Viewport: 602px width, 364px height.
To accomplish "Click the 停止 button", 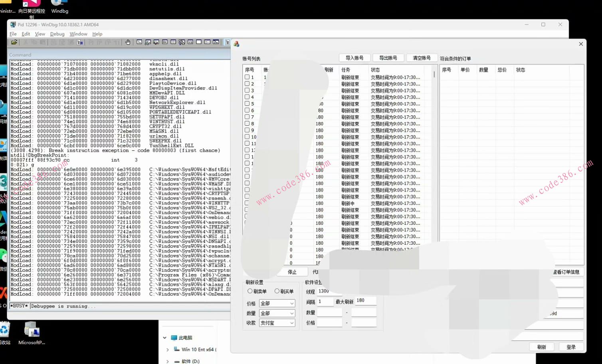I will point(292,272).
